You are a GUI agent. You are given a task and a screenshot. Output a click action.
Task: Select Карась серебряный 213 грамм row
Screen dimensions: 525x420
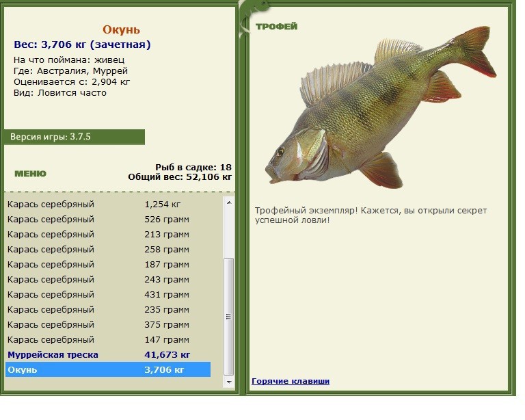pos(108,235)
